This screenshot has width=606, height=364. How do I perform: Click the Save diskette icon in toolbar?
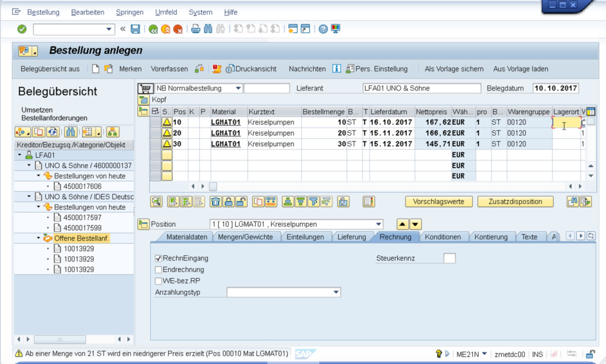coord(136,29)
